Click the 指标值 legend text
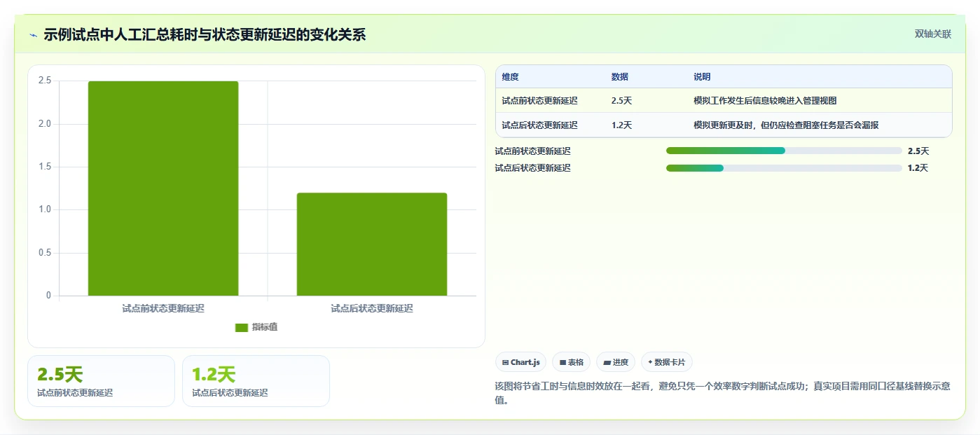Screen dimensions: 980x435 [265, 327]
